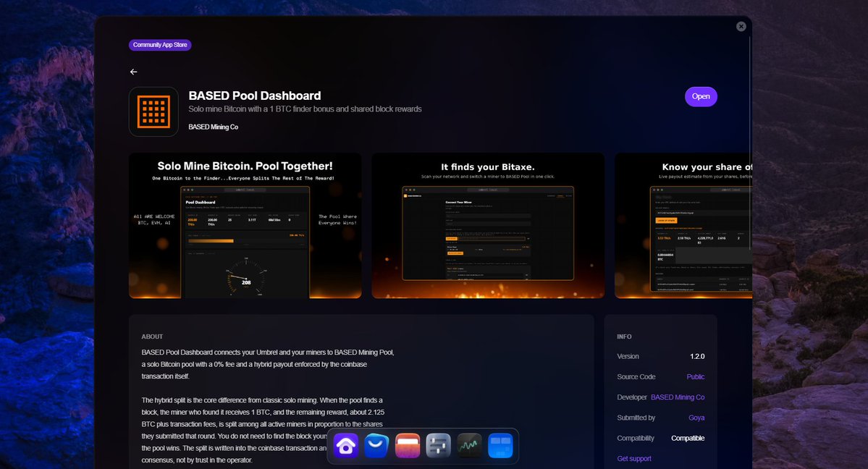Open Live Usage graph icon in dock

point(469,446)
